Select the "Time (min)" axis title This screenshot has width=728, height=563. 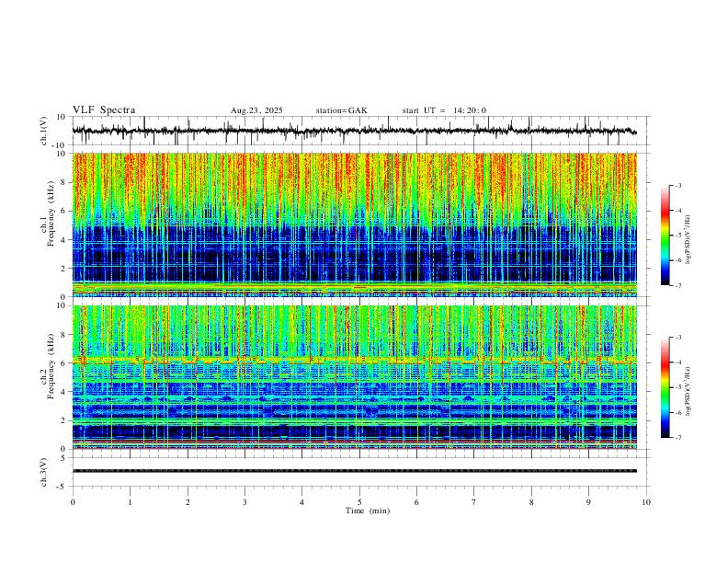368,511
